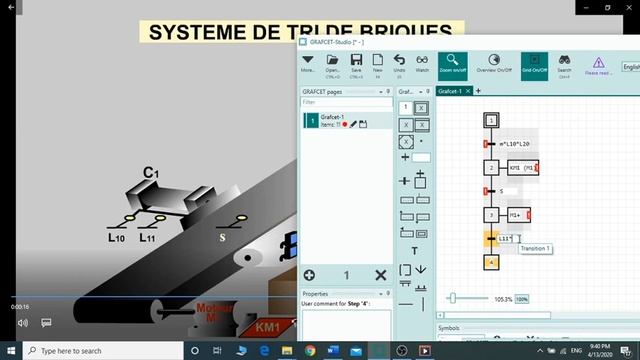Viewport: 640px width, 360px height.
Task: Save the GRAFCET project
Action: (356, 65)
